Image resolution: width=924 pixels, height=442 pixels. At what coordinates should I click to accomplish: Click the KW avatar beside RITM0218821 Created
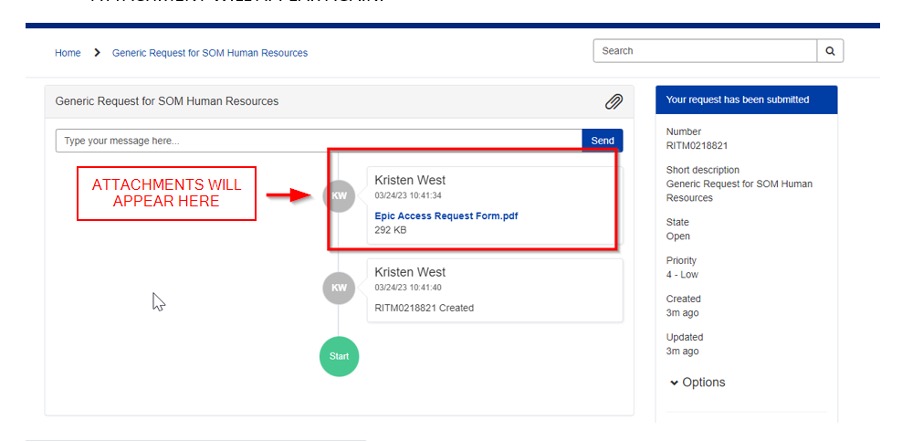pyautogui.click(x=339, y=288)
